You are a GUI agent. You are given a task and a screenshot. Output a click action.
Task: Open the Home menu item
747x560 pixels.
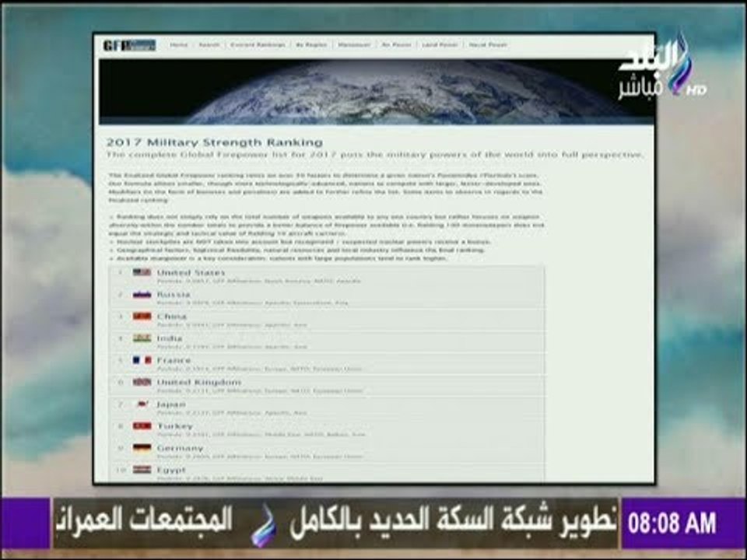click(x=179, y=45)
